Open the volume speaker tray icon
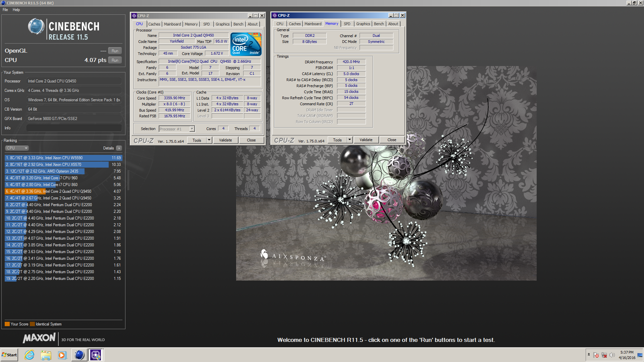 coord(612,355)
